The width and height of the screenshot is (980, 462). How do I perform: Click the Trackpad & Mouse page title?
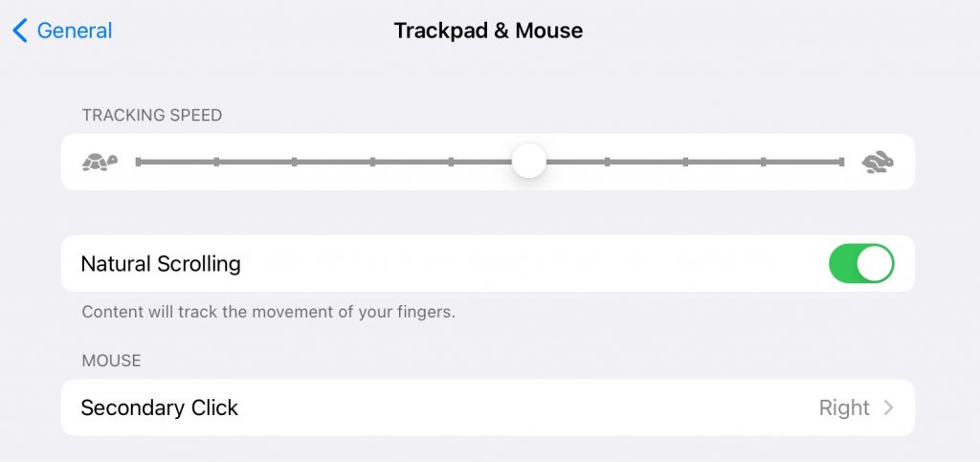[488, 31]
